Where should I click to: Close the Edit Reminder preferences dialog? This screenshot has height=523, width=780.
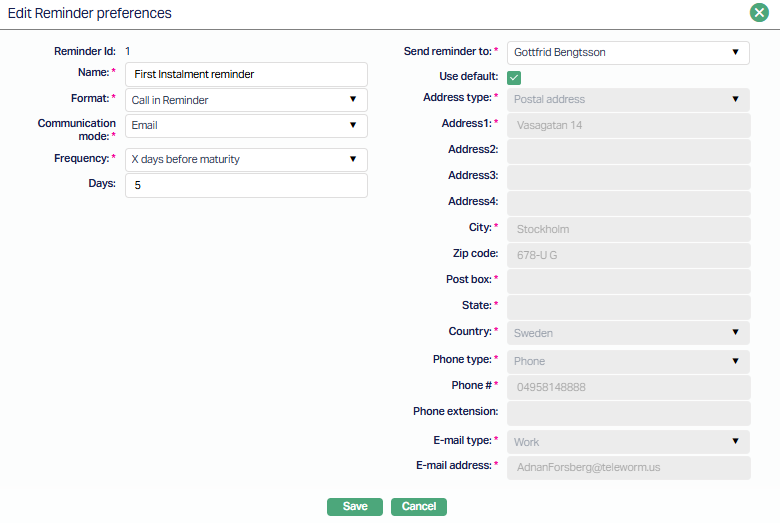tap(759, 13)
